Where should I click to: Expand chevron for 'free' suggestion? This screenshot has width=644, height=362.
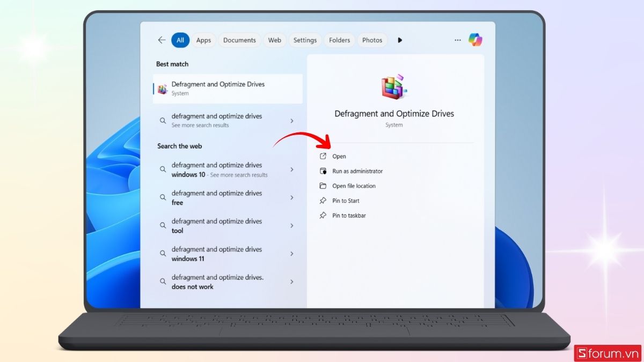pyautogui.click(x=292, y=197)
